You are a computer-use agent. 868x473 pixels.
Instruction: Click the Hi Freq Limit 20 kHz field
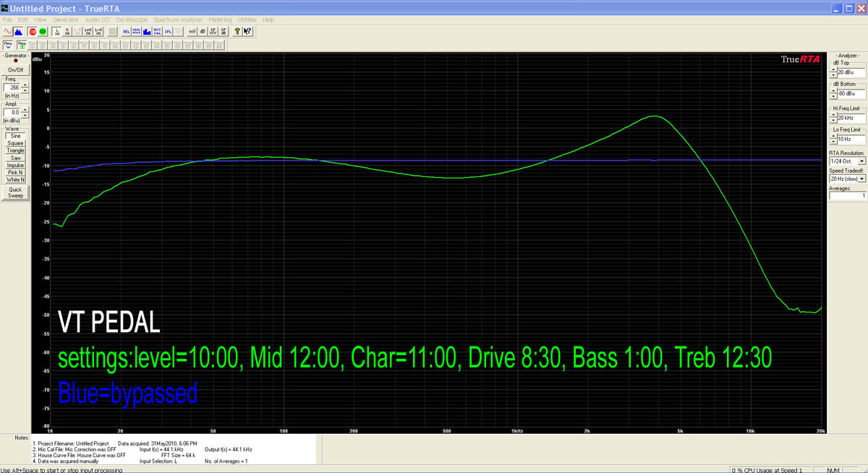851,118
